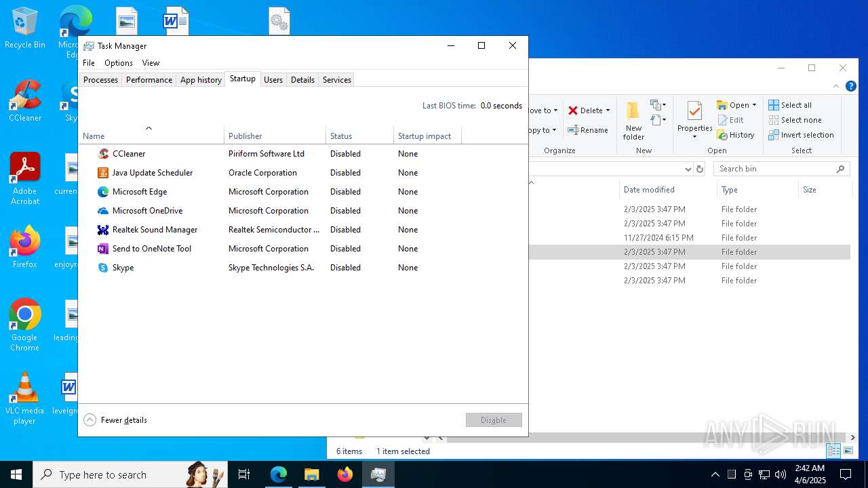Switch to the Details tab
The image size is (868, 488).
(x=302, y=80)
